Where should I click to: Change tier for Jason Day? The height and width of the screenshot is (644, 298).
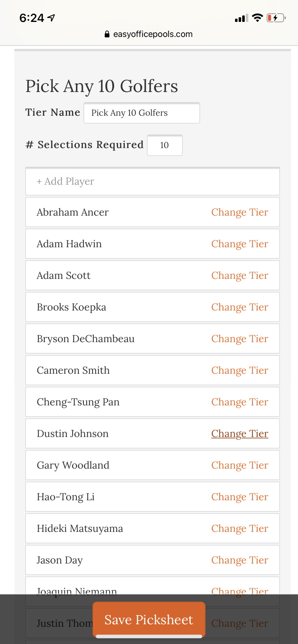240,560
